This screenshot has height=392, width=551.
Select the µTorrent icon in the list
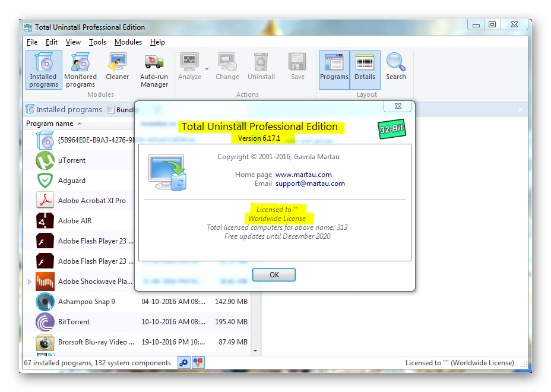click(x=45, y=160)
